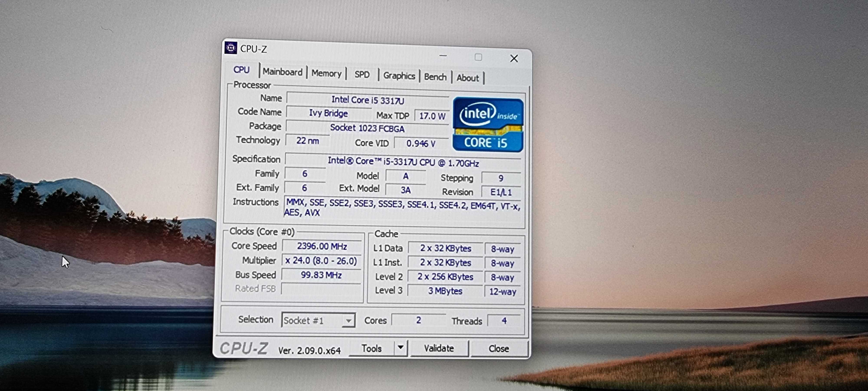Image resolution: width=868 pixels, height=391 pixels.
Task: Click the empty Rated FSB field
Action: pos(321,289)
